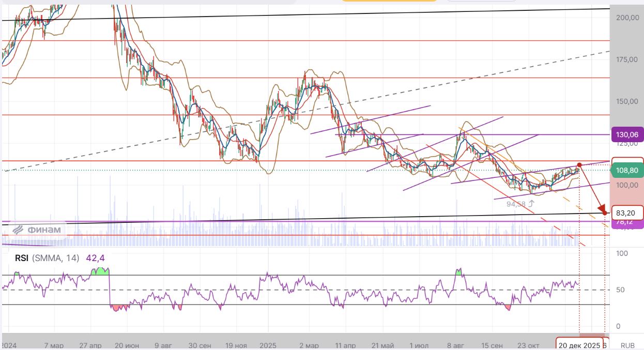Click the 100,00 price axis label
The image size is (644, 350).
[626, 185]
